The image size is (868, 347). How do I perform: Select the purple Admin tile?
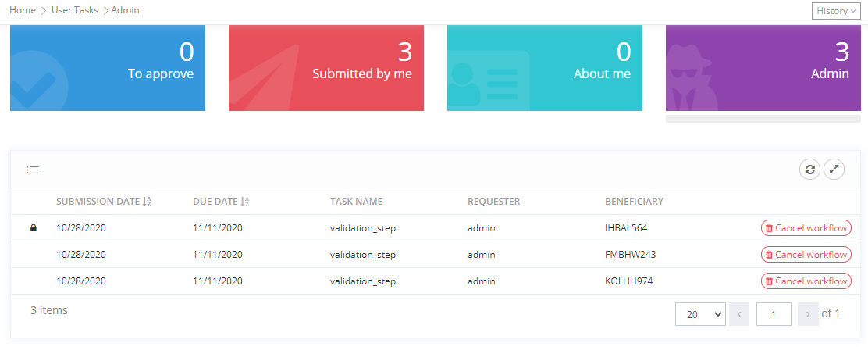[763, 68]
